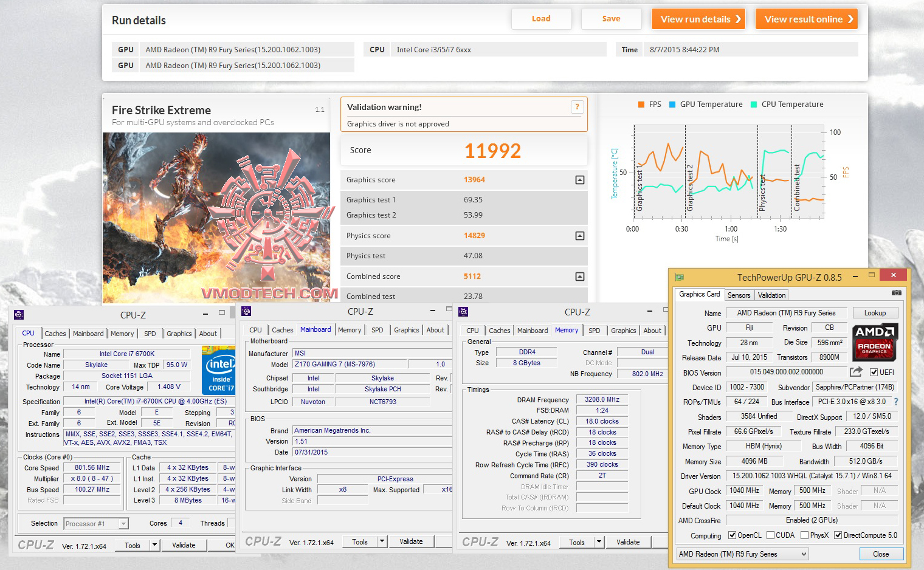Click the Tools button in the CPU-Z Memory window
This screenshot has height=570, width=924.
(x=577, y=542)
